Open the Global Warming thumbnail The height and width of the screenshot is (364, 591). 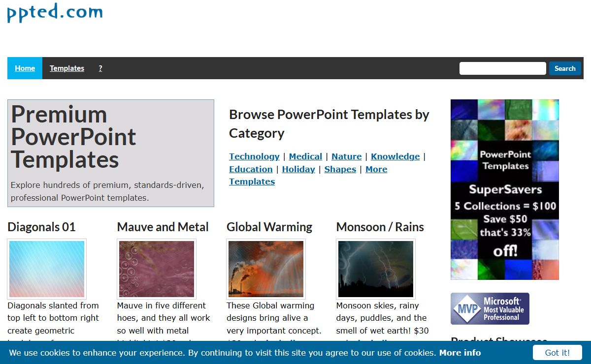(266, 269)
